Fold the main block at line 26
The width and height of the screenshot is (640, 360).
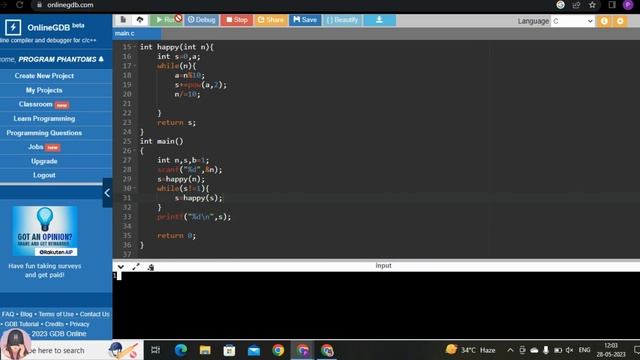[135, 151]
